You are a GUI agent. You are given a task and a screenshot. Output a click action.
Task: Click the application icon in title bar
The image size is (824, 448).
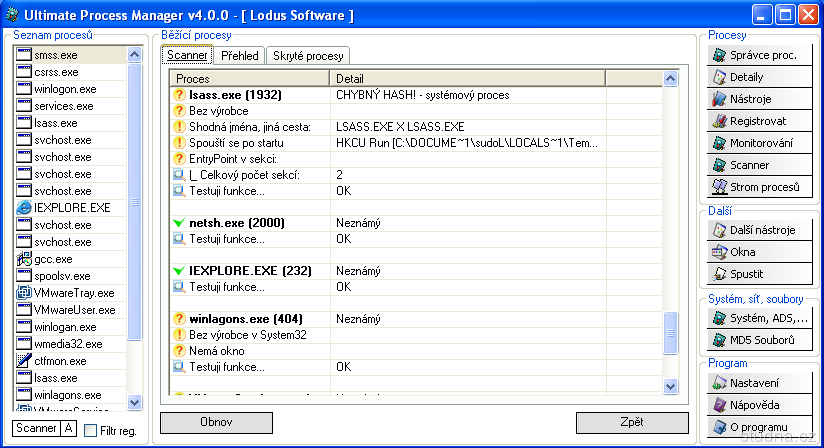pyautogui.click(x=12, y=15)
